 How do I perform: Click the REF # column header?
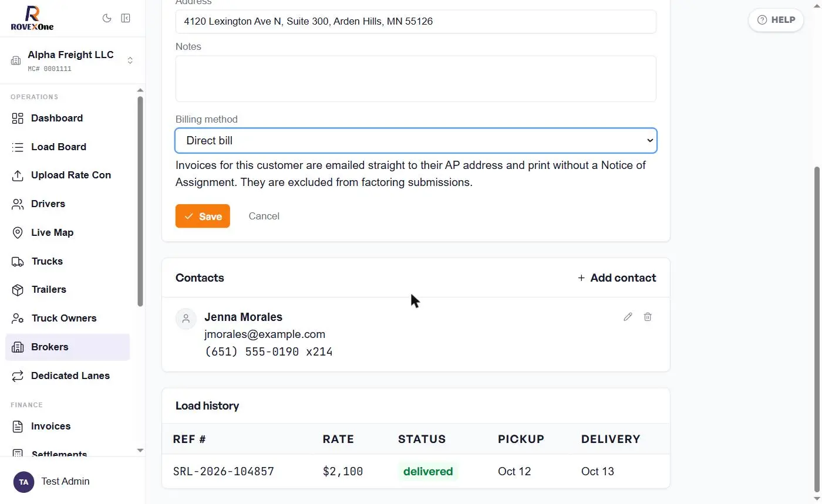pyautogui.click(x=189, y=439)
